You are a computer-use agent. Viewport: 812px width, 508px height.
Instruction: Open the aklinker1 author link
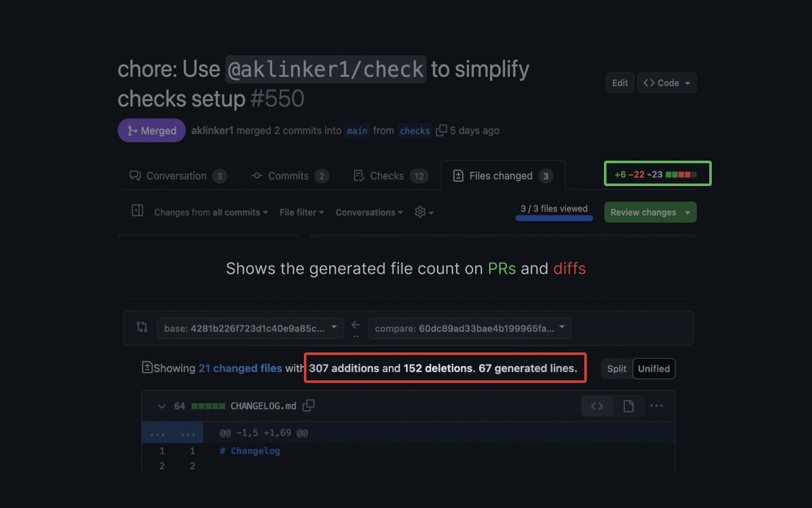213,130
